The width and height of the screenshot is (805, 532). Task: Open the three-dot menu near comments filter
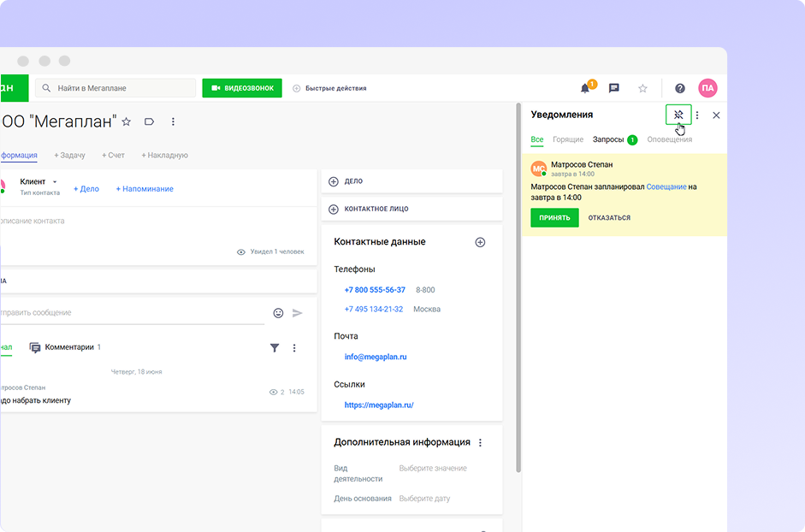[294, 347]
